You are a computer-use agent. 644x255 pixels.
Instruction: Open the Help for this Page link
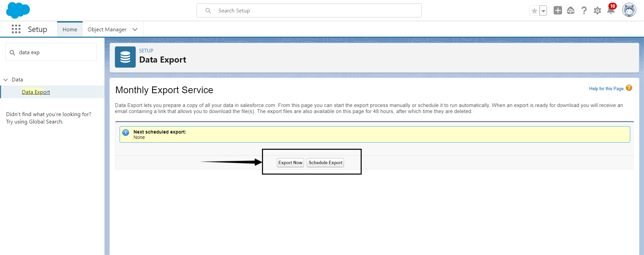606,89
